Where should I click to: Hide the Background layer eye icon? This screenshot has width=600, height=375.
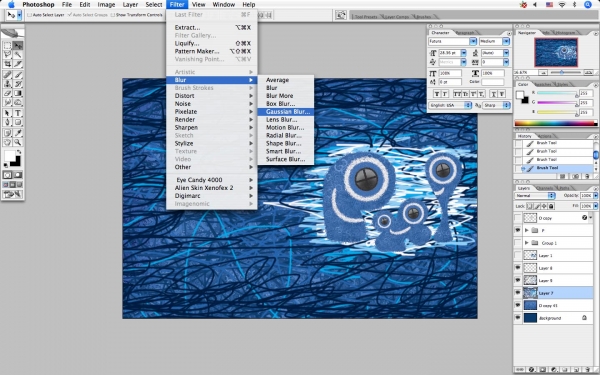click(518, 318)
